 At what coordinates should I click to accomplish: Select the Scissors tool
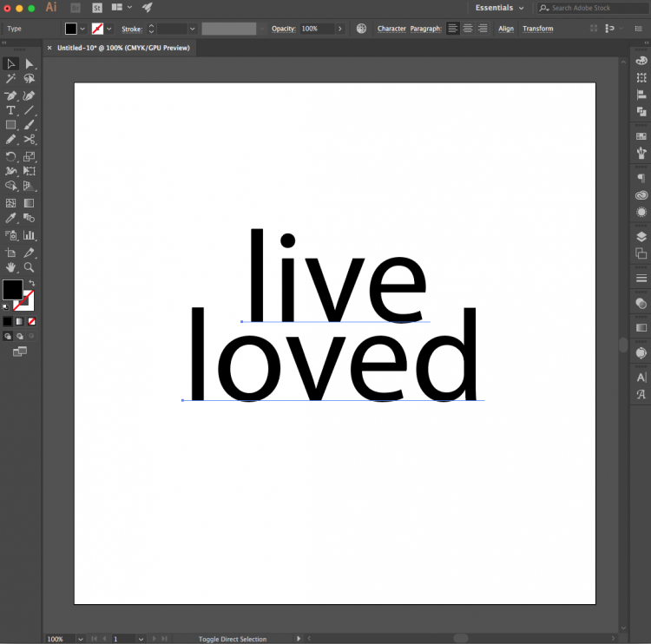(29, 140)
